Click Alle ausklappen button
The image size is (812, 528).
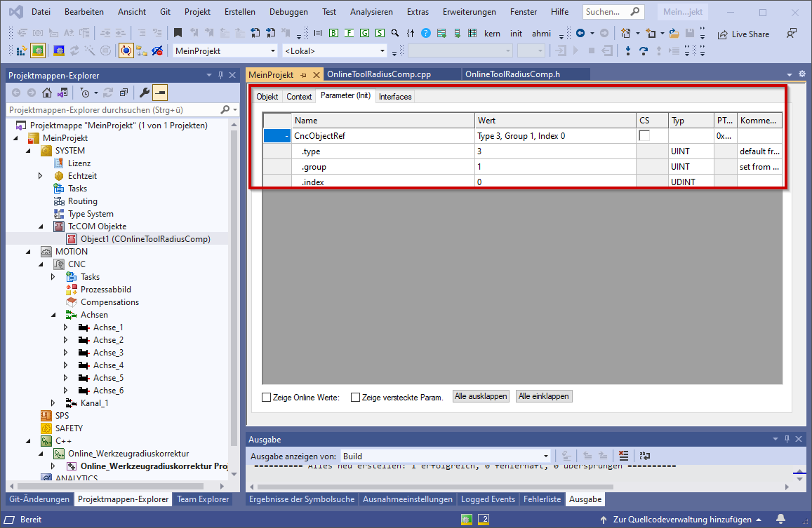coord(481,396)
